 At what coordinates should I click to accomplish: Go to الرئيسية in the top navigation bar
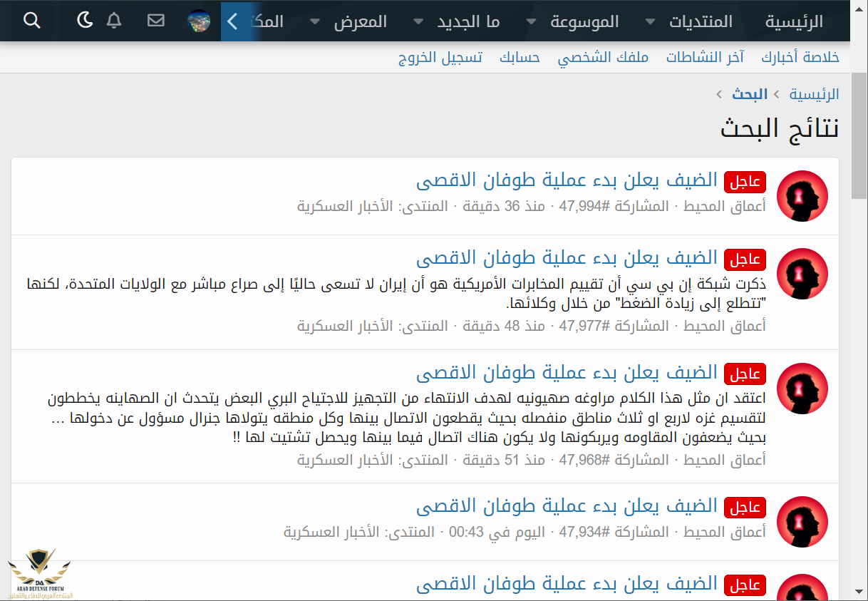tap(794, 21)
